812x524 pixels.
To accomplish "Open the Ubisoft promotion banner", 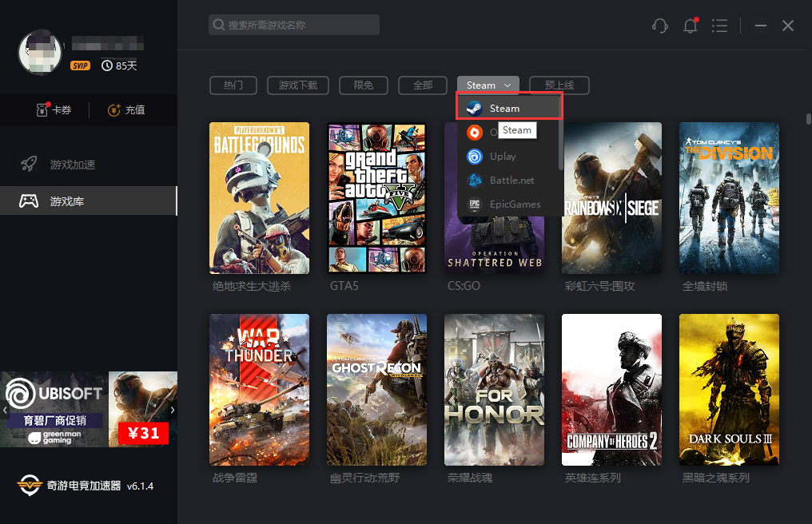I will point(89,409).
